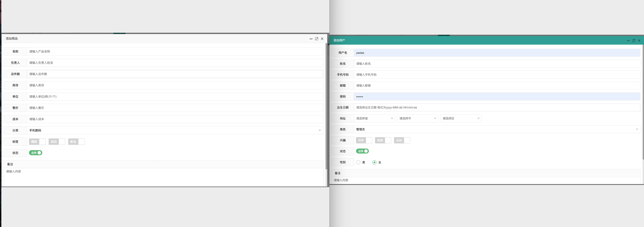Viewport: 644px width, 227px height.
Task: Open the 出生日期 date picker field
Action: tap(497, 107)
